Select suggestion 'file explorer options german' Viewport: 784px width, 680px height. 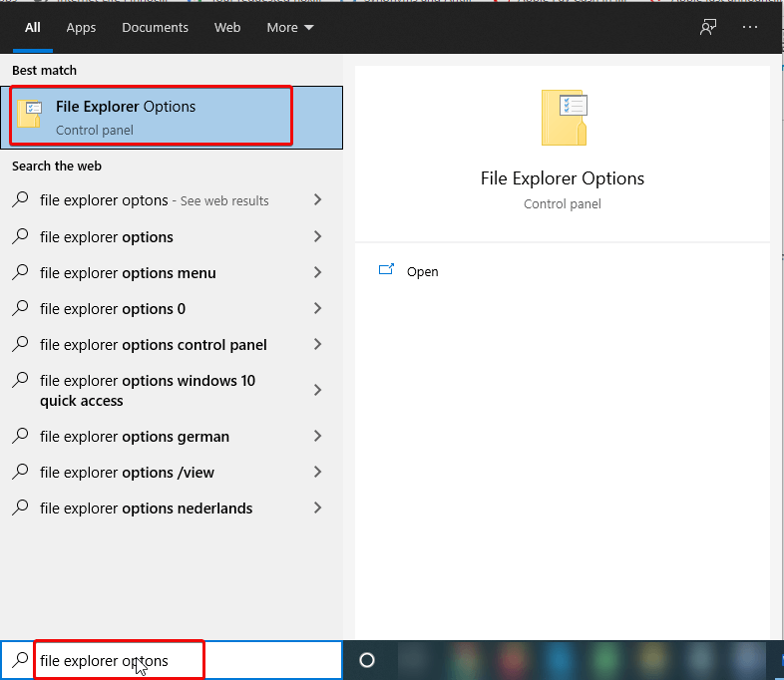(172, 436)
